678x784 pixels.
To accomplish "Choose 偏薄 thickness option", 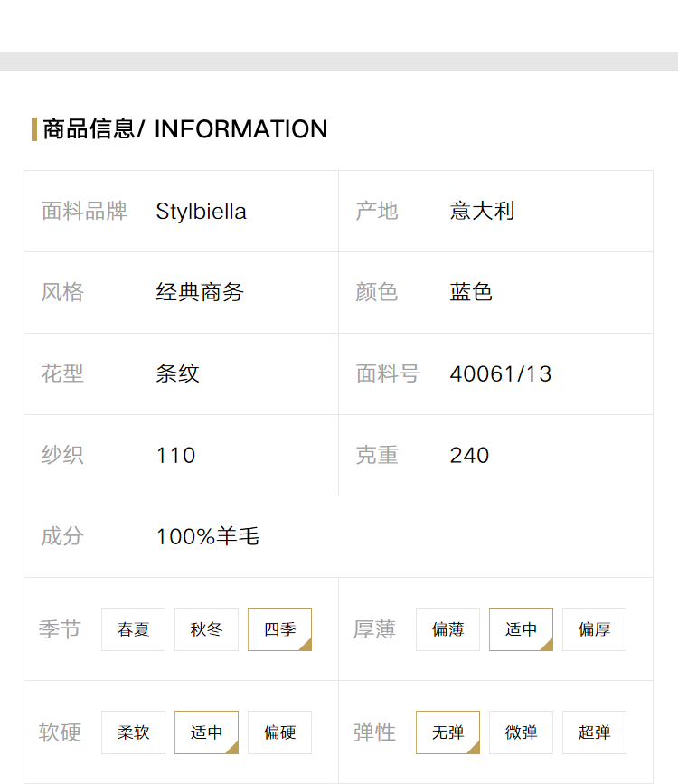I will (x=447, y=629).
